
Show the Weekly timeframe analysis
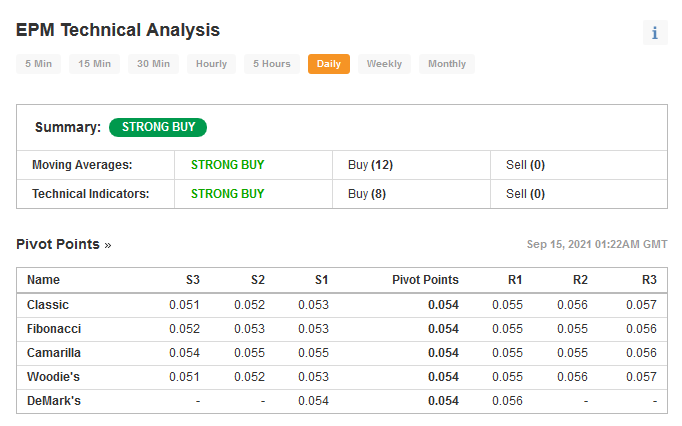click(384, 64)
